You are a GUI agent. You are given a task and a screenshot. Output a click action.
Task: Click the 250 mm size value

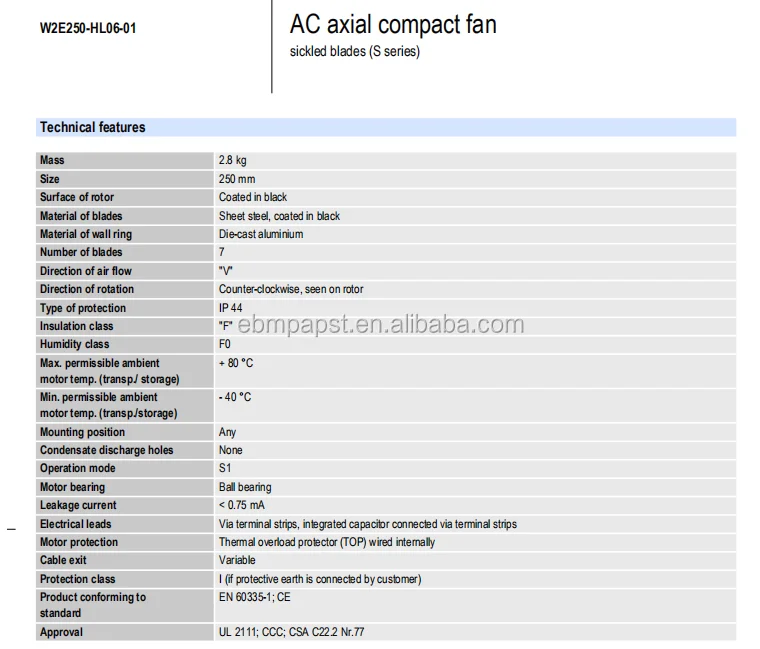tap(237, 179)
